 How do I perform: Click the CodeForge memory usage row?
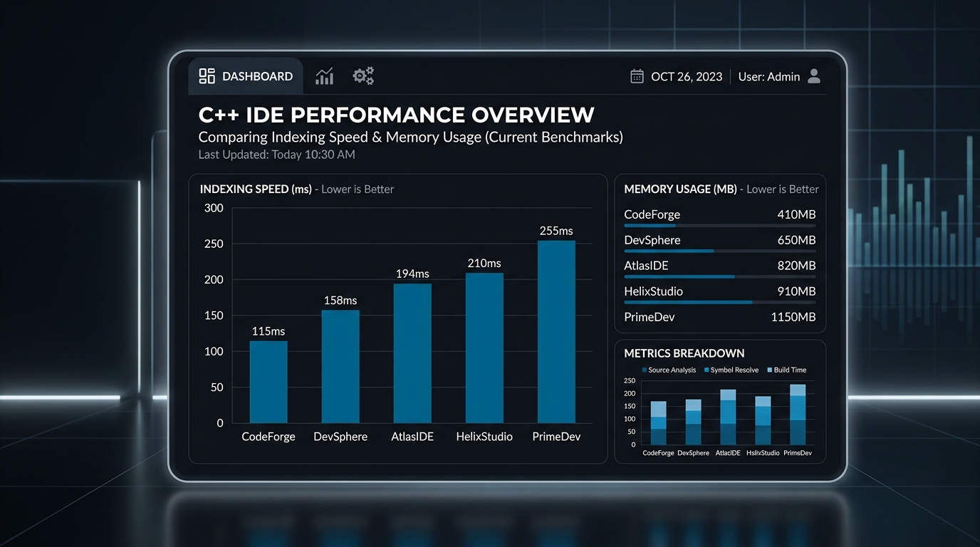pos(719,217)
